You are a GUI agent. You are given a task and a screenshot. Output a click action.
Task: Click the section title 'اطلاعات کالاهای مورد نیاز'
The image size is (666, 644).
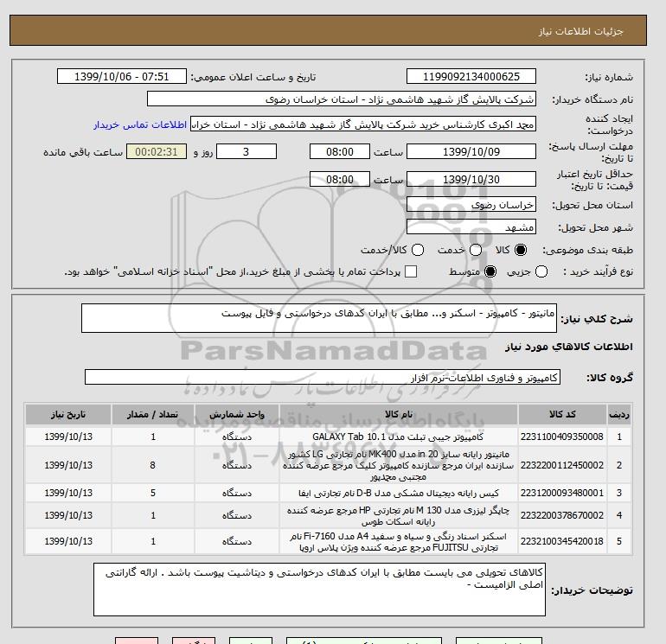point(569,347)
